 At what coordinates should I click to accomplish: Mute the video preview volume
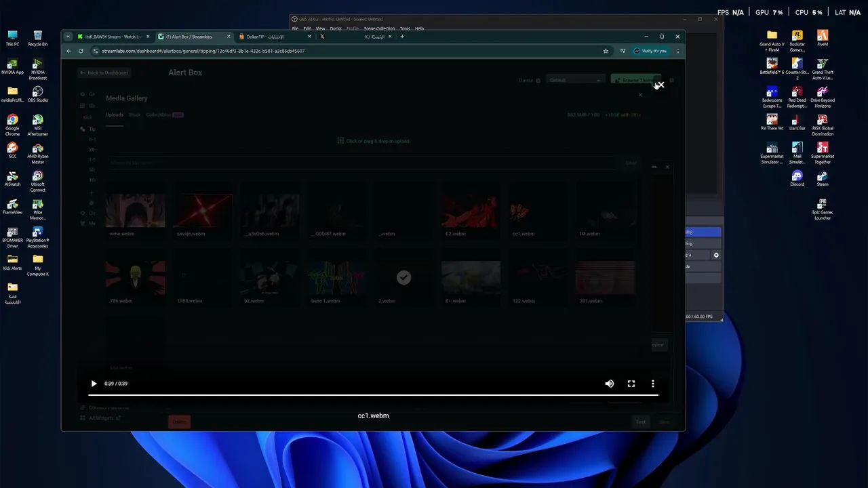pyautogui.click(x=610, y=384)
